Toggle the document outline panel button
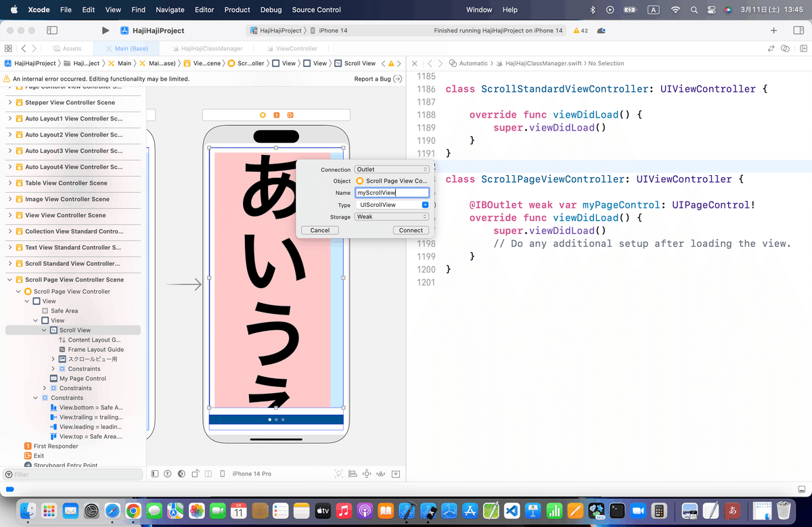Viewport: 812px width, 527px height. (155, 474)
